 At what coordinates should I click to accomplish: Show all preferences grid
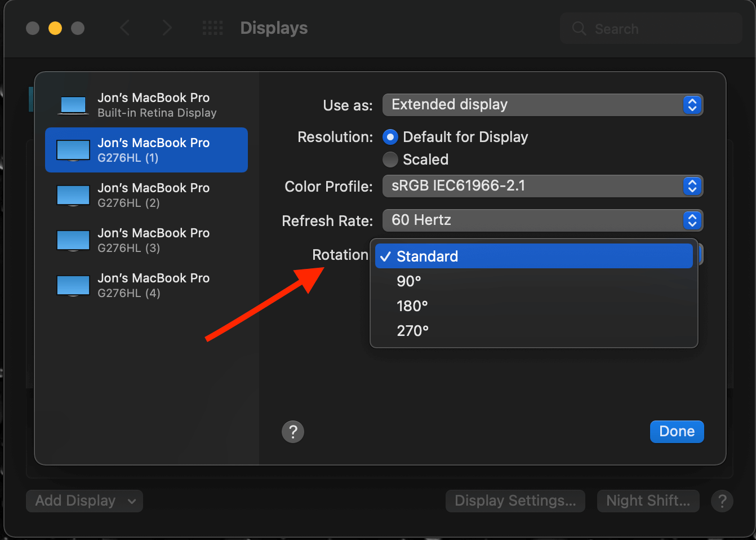pyautogui.click(x=213, y=28)
